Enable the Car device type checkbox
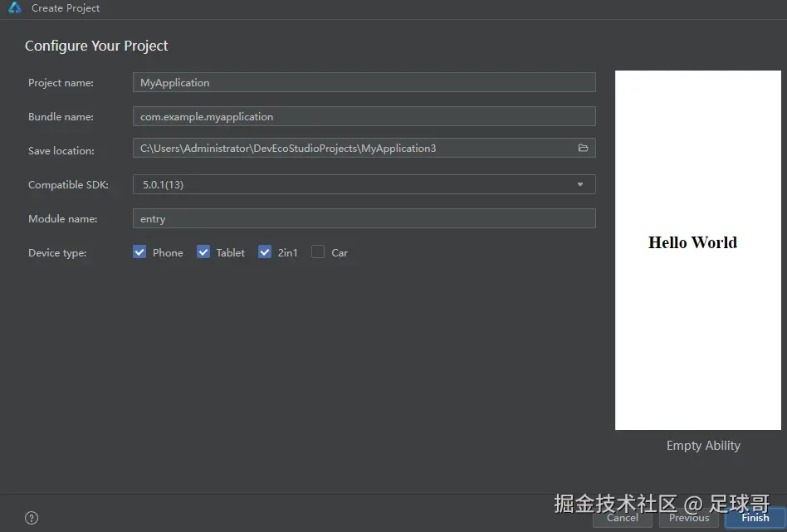The height and width of the screenshot is (532, 787). click(318, 252)
